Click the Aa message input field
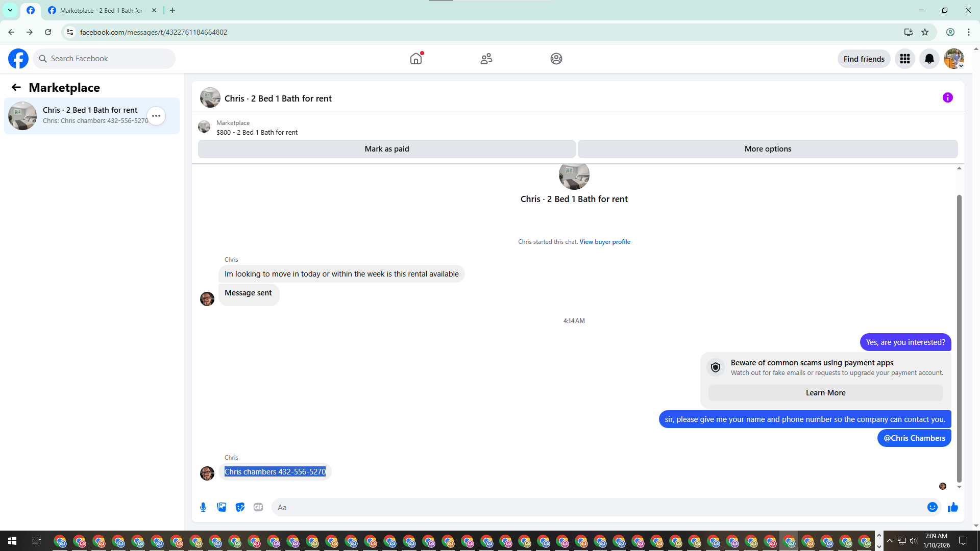The image size is (980, 551). [x=597, y=507]
